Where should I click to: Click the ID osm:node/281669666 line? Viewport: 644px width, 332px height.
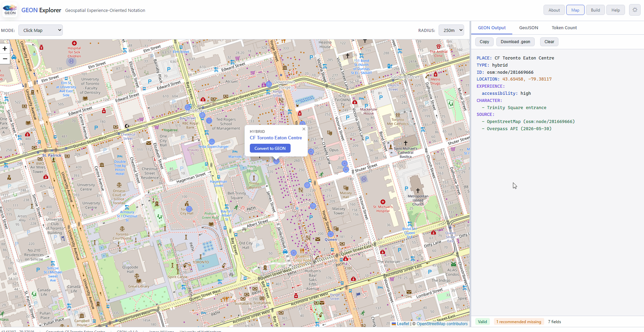click(505, 72)
